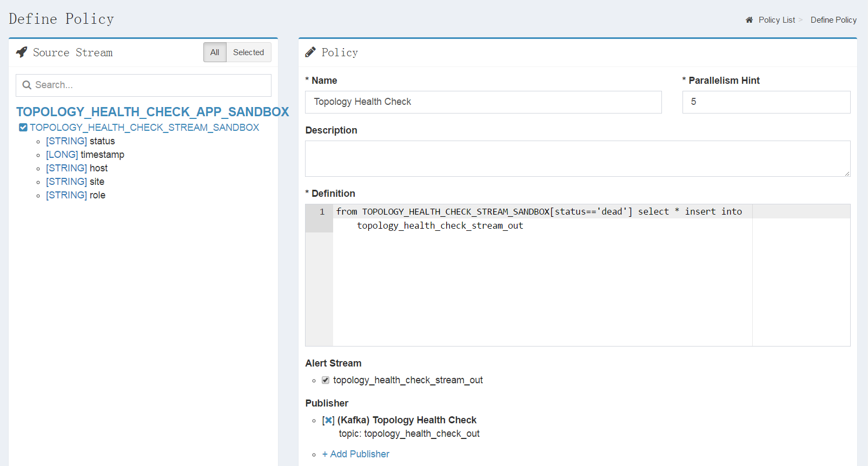This screenshot has width=868, height=466.
Task: Click the rocket icon beside Source Stream
Action: click(22, 52)
